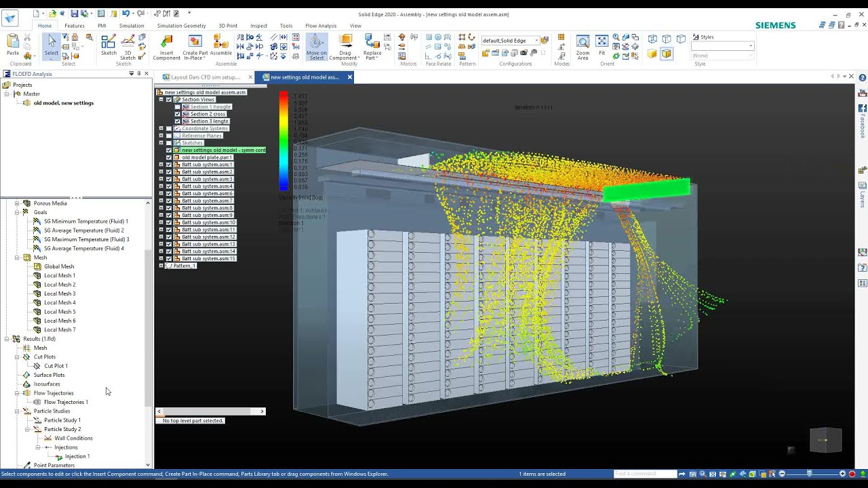868x488 pixels.
Task: Select old model, new settings project
Action: [x=64, y=103]
